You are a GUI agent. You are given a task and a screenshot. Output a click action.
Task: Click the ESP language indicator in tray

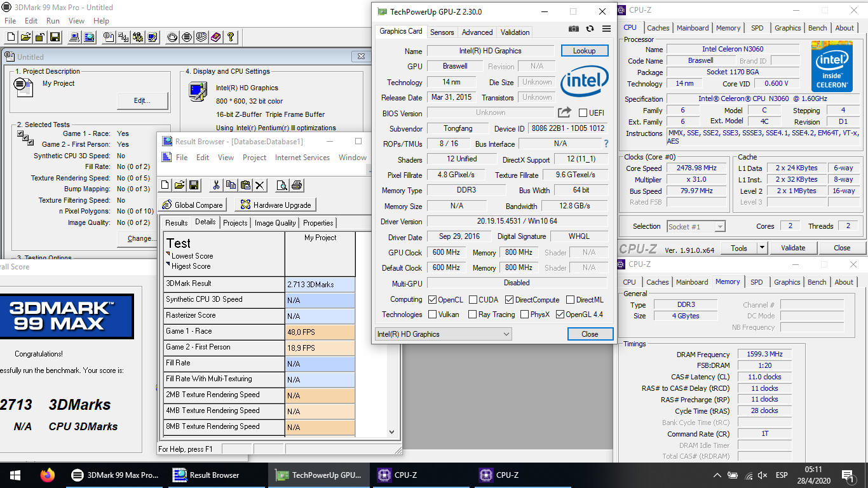click(782, 475)
